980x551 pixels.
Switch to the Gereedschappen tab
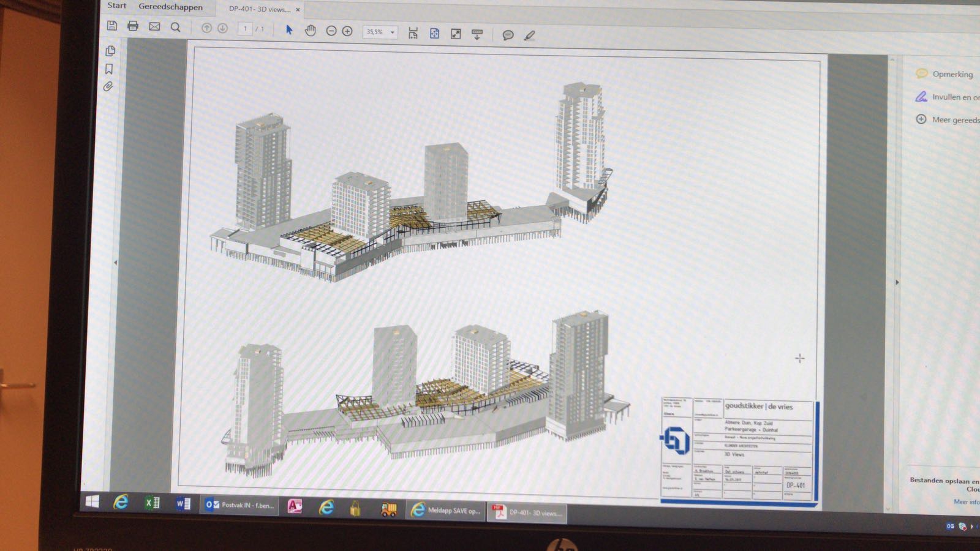[x=170, y=7]
